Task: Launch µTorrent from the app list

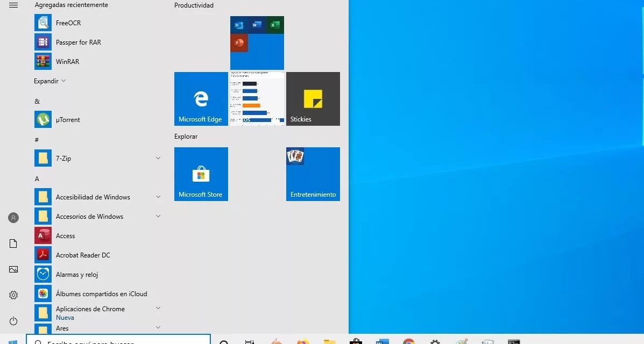Action: (x=98, y=120)
